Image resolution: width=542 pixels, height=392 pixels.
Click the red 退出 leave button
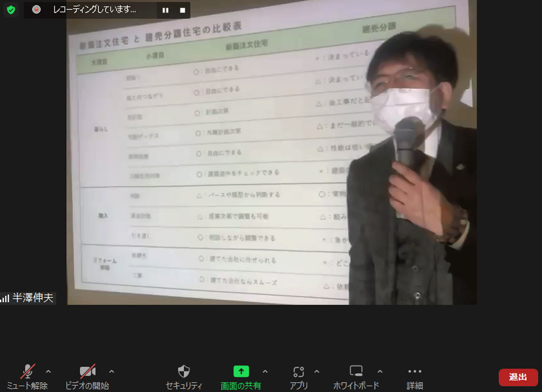[x=518, y=377]
